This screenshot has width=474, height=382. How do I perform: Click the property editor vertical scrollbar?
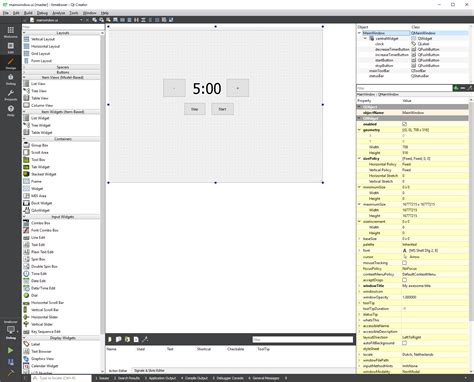(x=471, y=213)
